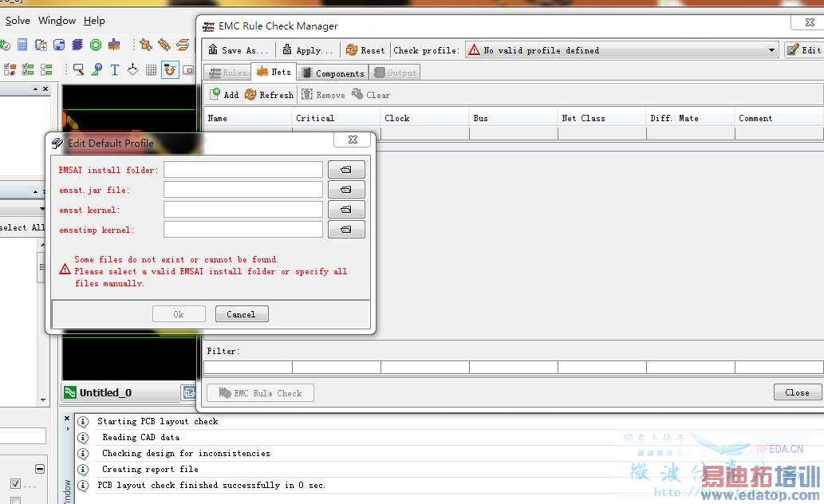
Task: Browse for emsatimp kernel file
Action: (345, 230)
